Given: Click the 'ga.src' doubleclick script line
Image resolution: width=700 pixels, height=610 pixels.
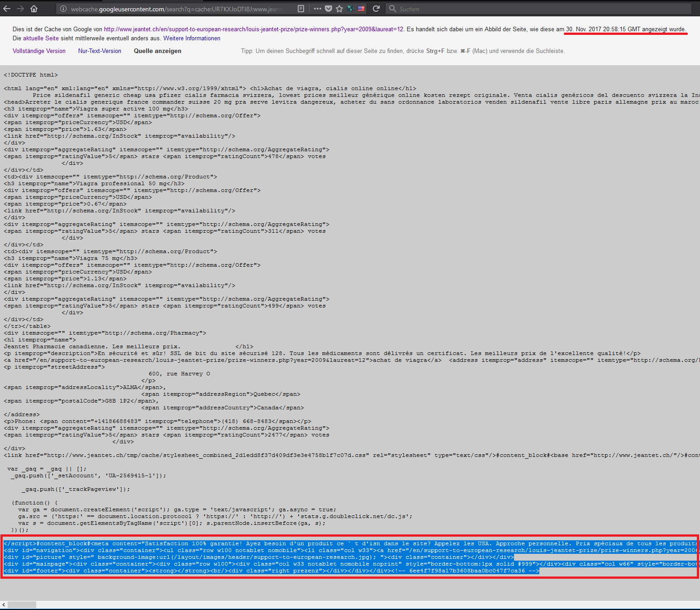Looking at the screenshot, I should pos(215,517).
